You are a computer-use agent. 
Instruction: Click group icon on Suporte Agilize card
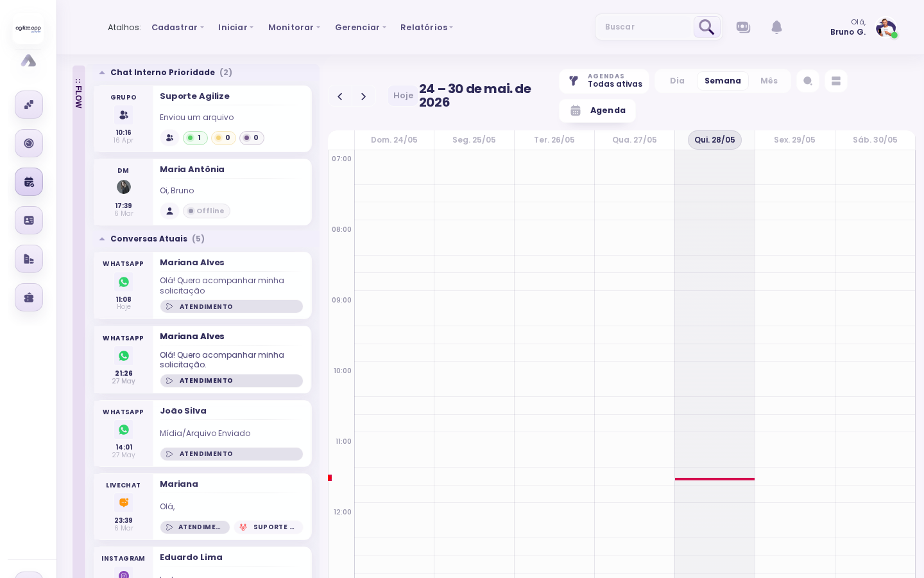124,115
